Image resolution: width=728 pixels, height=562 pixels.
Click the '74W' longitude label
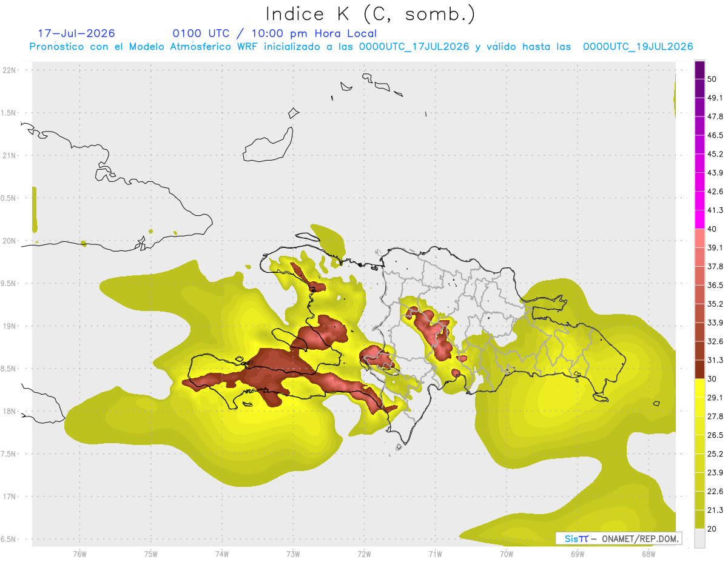click(x=222, y=554)
